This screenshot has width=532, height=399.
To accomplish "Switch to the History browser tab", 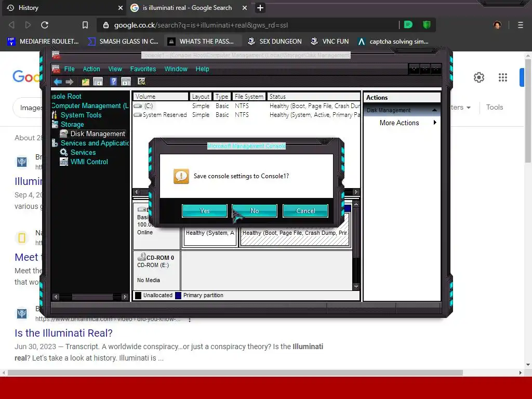I will point(64,7).
